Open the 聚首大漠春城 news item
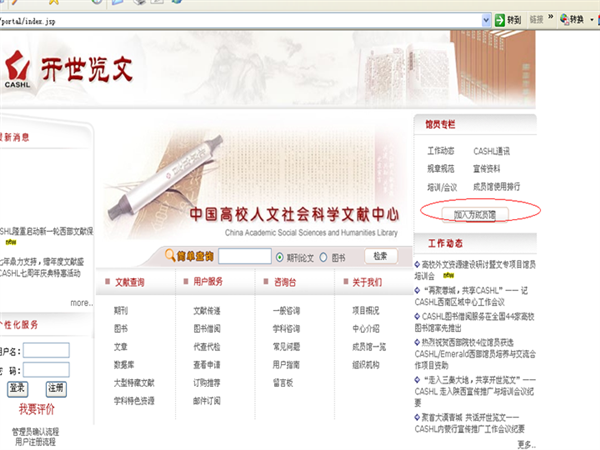600x450 pixels. tap(470, 423)
